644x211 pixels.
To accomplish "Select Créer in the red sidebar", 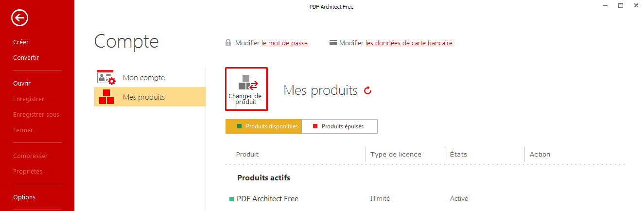I will click(x=21, y=42).
